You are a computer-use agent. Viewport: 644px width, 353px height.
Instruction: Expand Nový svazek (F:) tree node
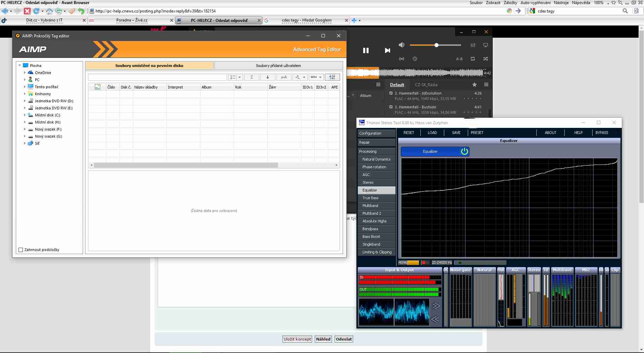pyautogui.click(x=25, y=129)
